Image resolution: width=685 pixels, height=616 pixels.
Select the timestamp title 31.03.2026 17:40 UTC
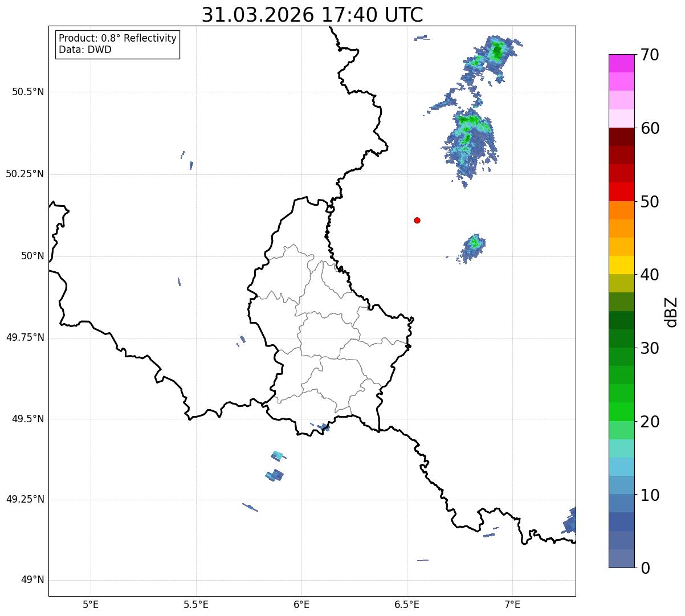312,15
